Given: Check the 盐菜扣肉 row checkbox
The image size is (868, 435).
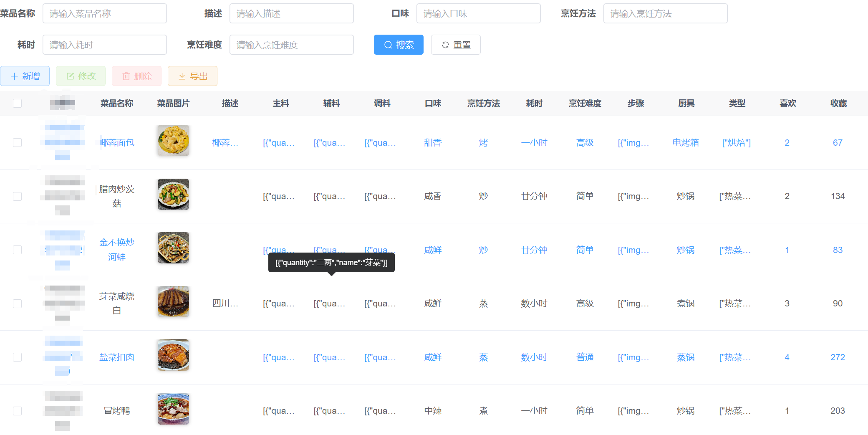Looking at the screenshot, I should [x=17, y=357].
